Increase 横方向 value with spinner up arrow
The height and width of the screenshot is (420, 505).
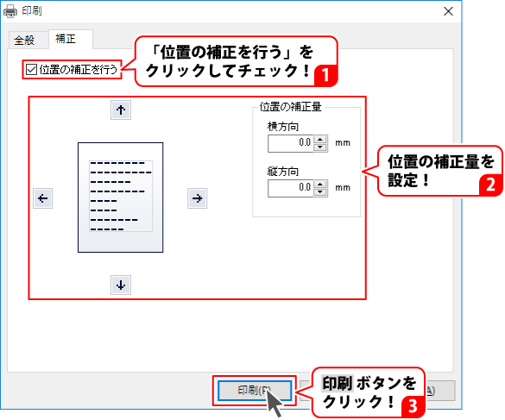(x=319, y=140)
